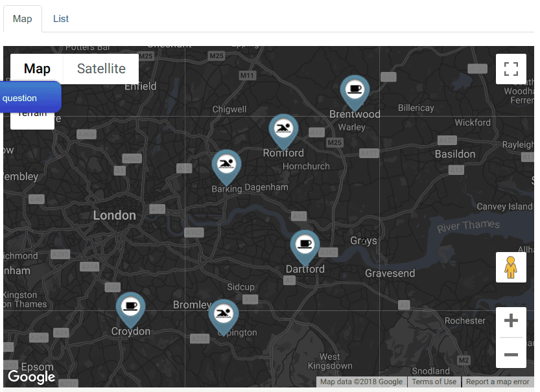This screenshot has height=392, width=540.
Task: Click the Grays label on the map
Action: [x=364, y=240]
